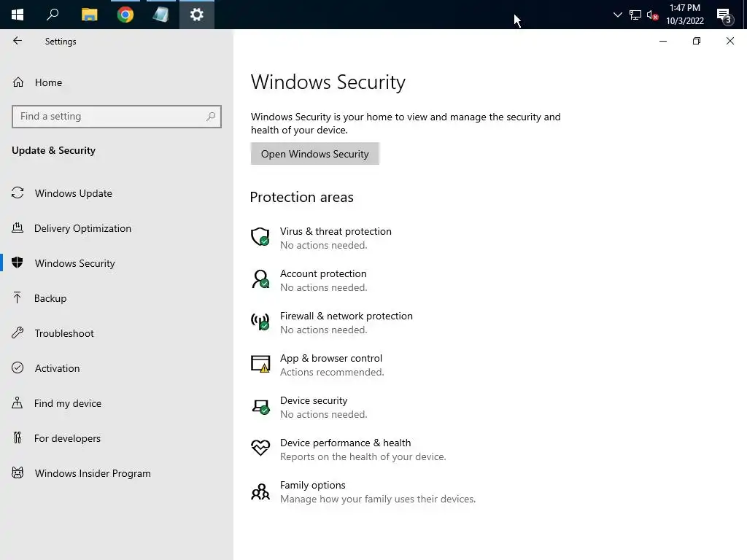Click Open Windows Security button
Viewport: 747px width, 560px height.
[315, 154]
